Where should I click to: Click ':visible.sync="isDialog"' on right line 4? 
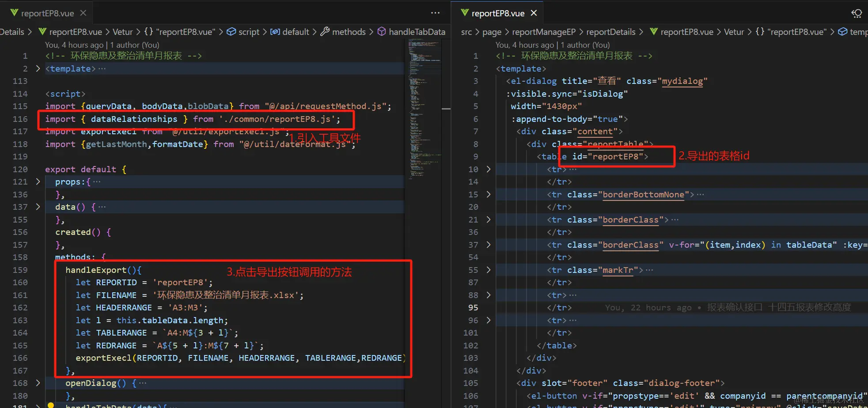[567, 94]
